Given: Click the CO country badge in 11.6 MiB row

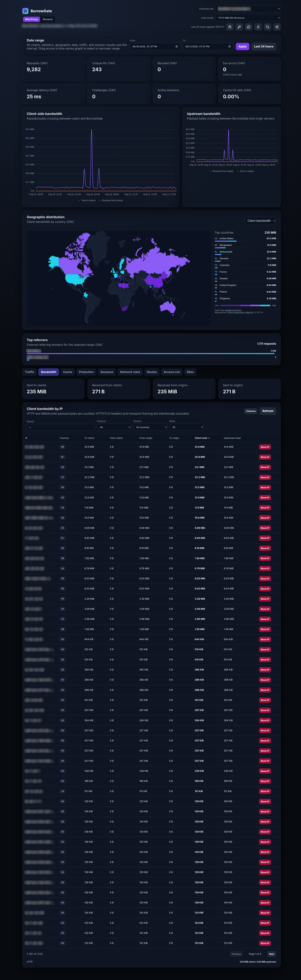Looking at the screenshot, I should [63, 508].
